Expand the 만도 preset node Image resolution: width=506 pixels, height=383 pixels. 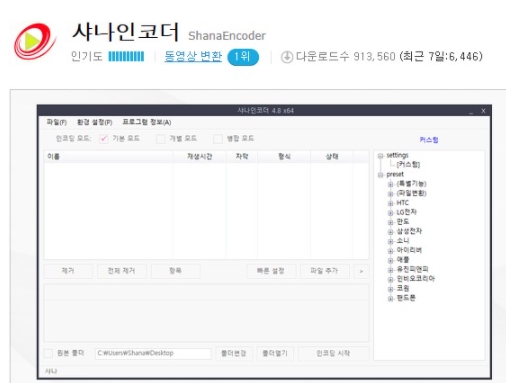(390, 222)
